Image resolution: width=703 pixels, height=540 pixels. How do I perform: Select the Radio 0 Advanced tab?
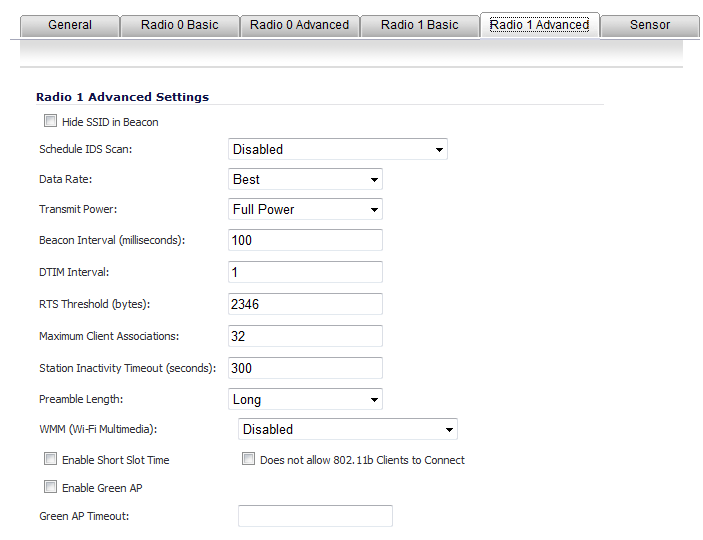coord(299,26)
